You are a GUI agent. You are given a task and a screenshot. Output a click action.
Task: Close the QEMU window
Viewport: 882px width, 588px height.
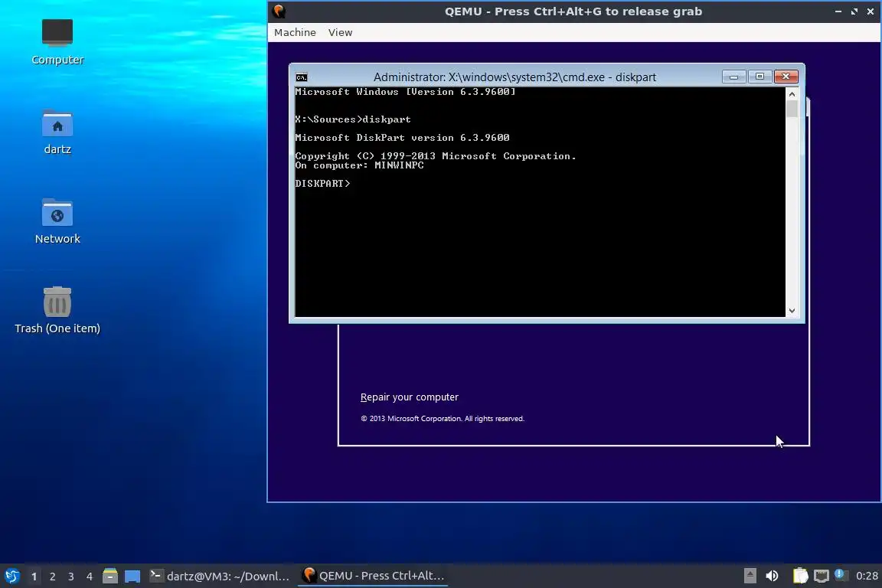871,11
